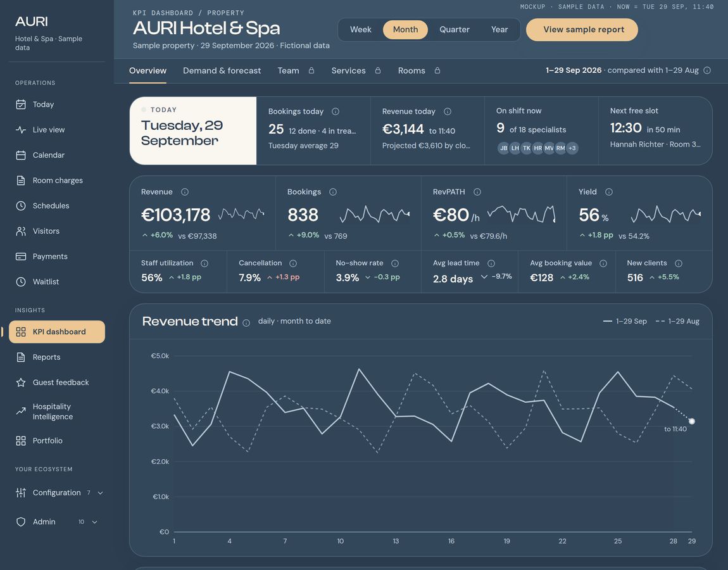Viewport: 728px width, 570px height.
Task: Click the Portfolio grid icon
Action: tap(21, 441)
